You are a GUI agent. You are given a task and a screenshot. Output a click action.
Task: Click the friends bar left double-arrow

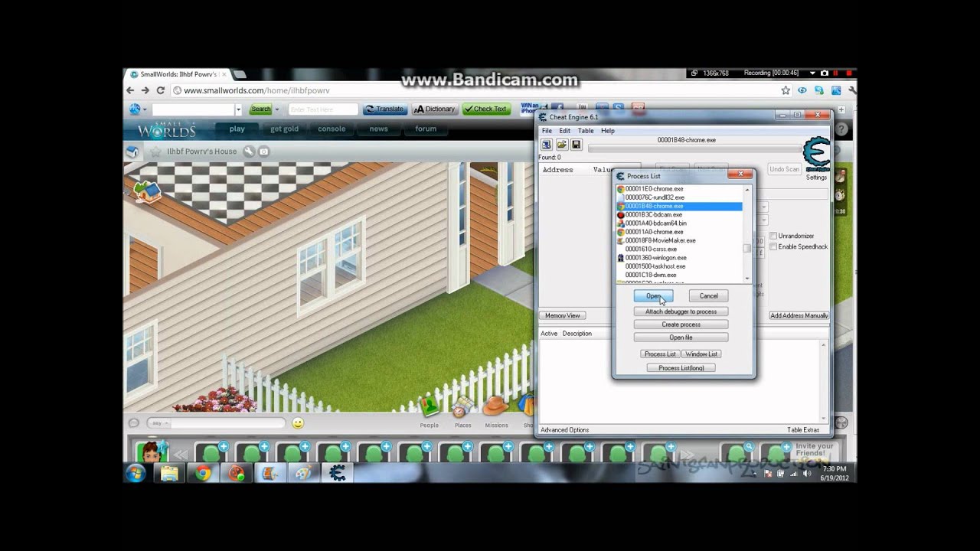point(180,454)
